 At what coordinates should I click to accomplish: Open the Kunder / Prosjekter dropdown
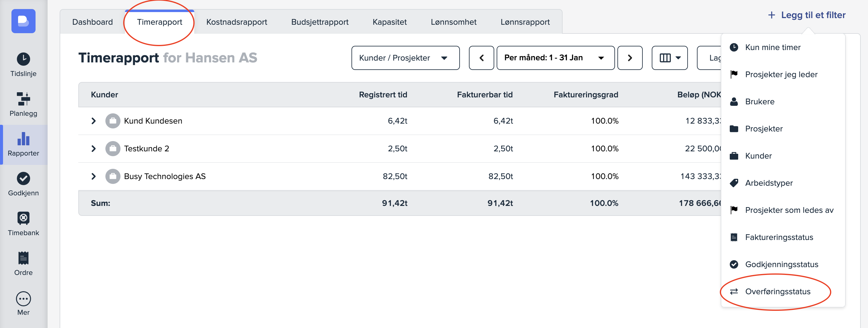(x=405, y=58)
